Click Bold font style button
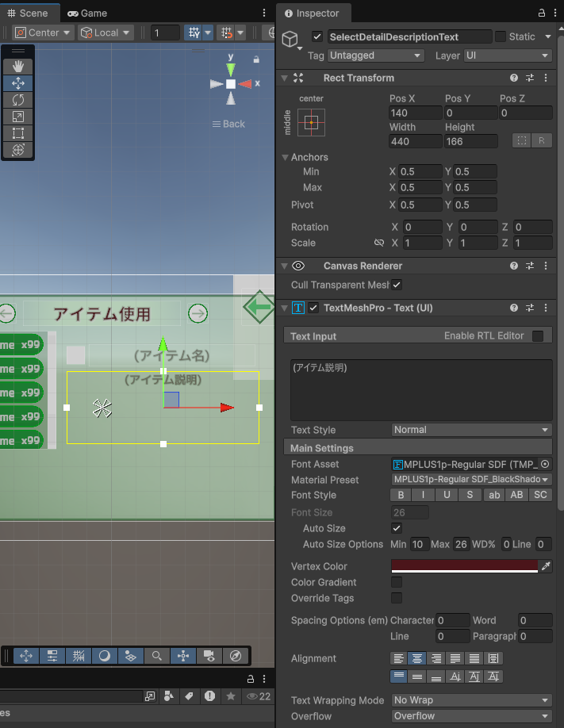564x728 pixels. [x=401, y=496]
